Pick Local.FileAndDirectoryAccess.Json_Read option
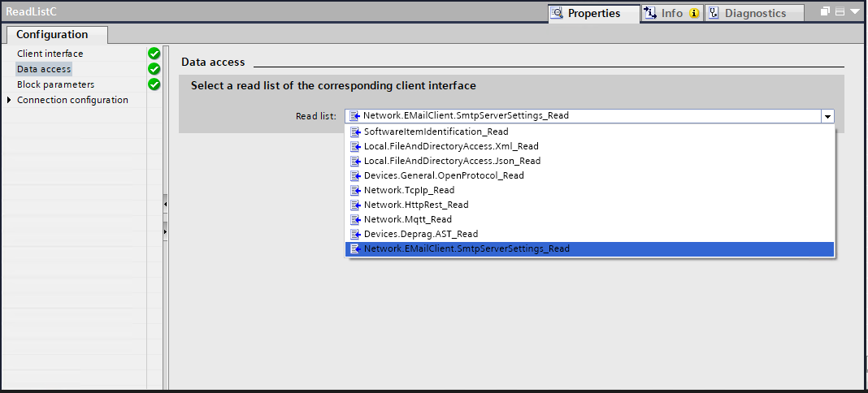 click(x=452, y=161)
